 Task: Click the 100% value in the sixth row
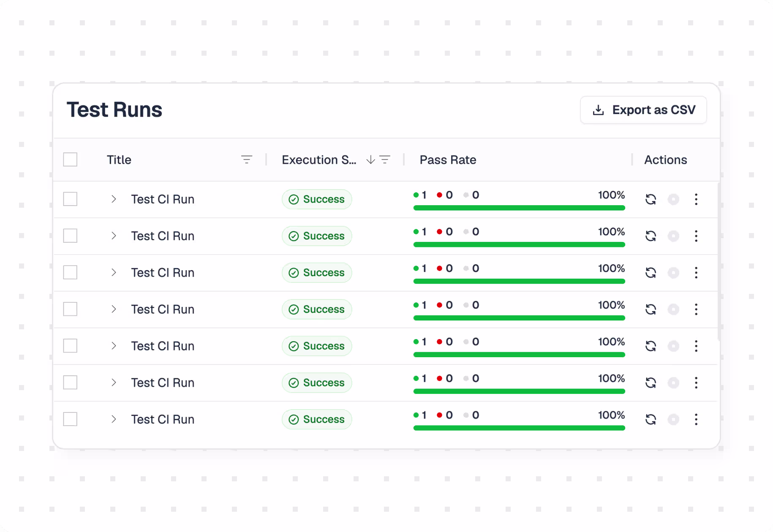611,378
